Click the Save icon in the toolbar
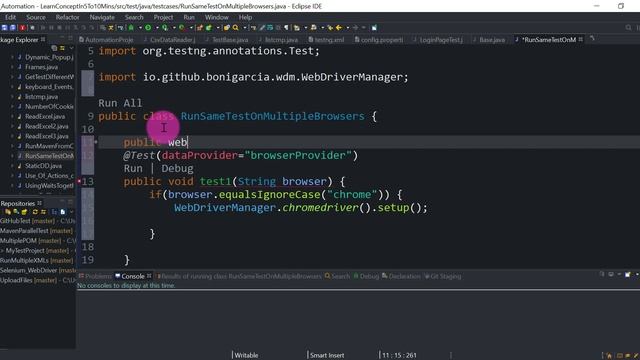 [x=4, y=28]
